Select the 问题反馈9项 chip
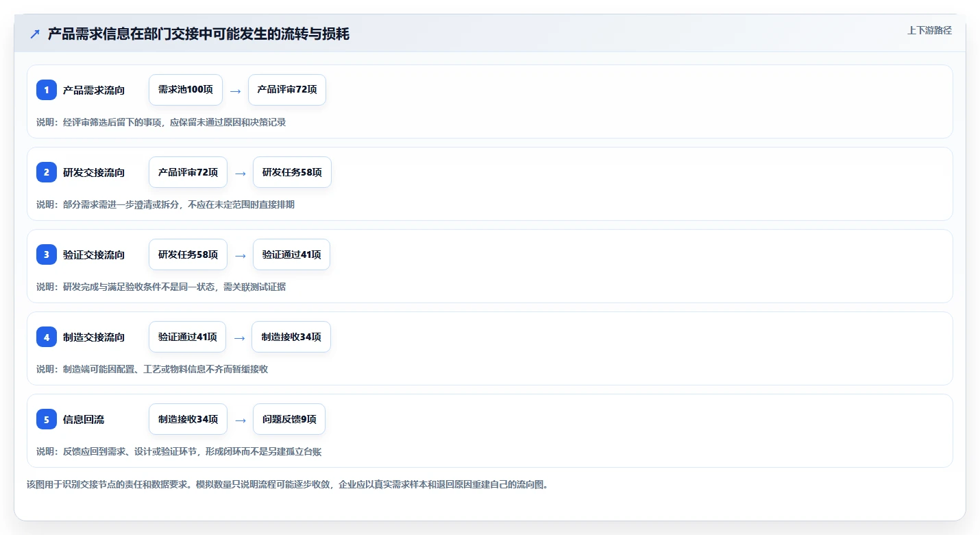The height and width of the screenshot is (535, 980). pyautogui.click(x=289, y=419)
